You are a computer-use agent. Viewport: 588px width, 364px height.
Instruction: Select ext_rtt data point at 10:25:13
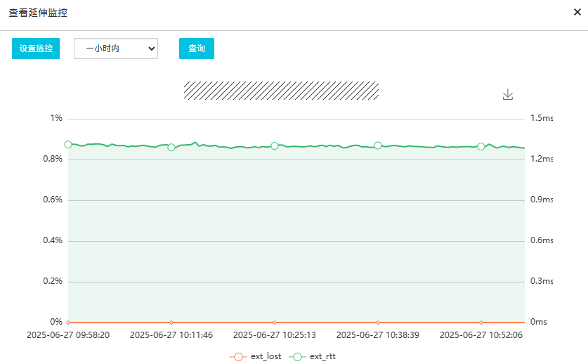[x=275, y=146]
